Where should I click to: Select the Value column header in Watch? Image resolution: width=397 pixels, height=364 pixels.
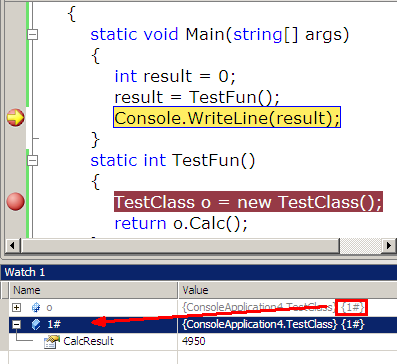(x=288, y=290)
